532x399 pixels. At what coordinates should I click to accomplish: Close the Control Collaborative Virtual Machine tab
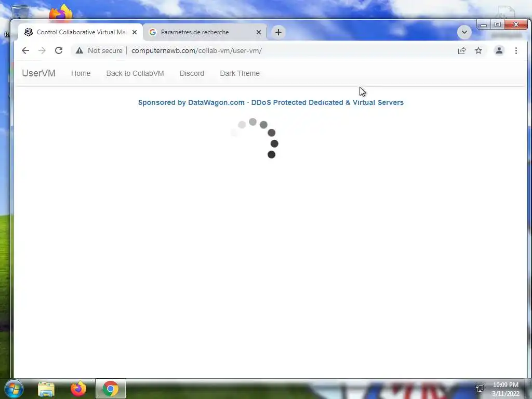(135, 32)
